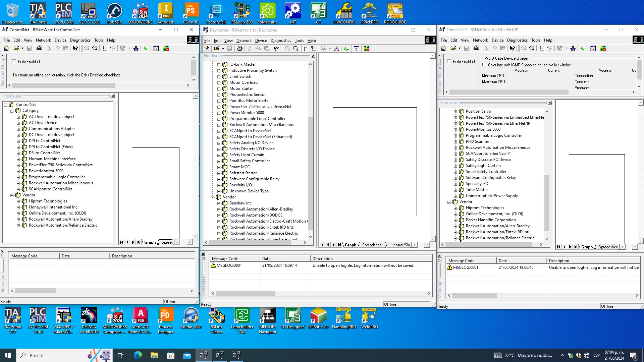This screenshot has width=644, height=362.
Task: Click Print icon in DeviceNet toolbar
Action: click(239, 49)
